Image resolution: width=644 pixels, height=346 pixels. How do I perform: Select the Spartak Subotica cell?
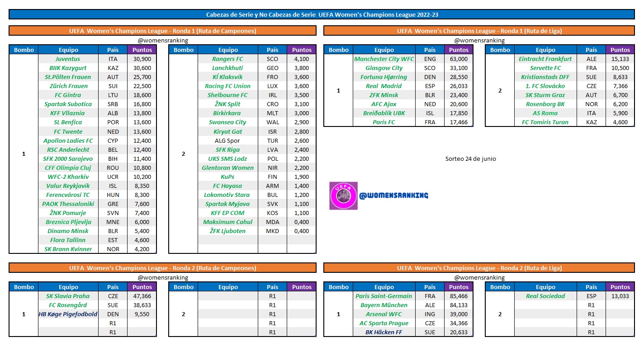click(68, 104)
